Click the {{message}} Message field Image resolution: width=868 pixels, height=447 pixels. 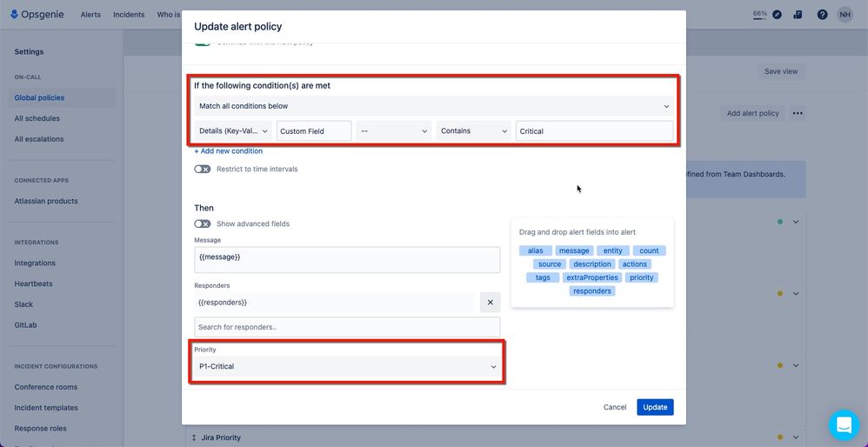[x=347, y=259]
